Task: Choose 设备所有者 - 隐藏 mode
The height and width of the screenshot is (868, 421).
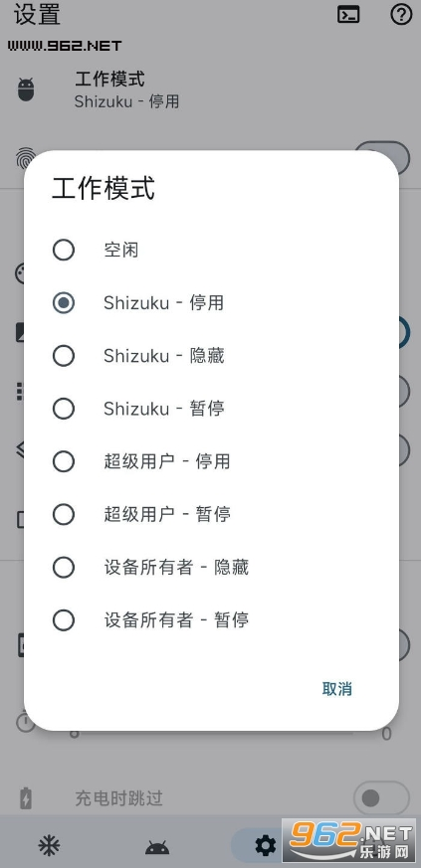Action: point(211,567)
